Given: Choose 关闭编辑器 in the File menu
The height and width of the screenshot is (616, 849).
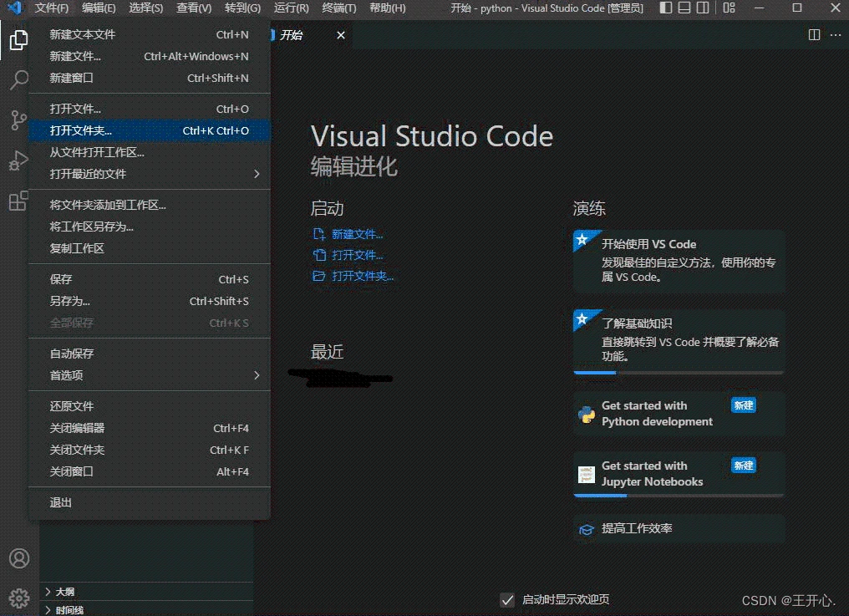Looking at the screenshot, I should pyautogui.click(x=150, y=428).
